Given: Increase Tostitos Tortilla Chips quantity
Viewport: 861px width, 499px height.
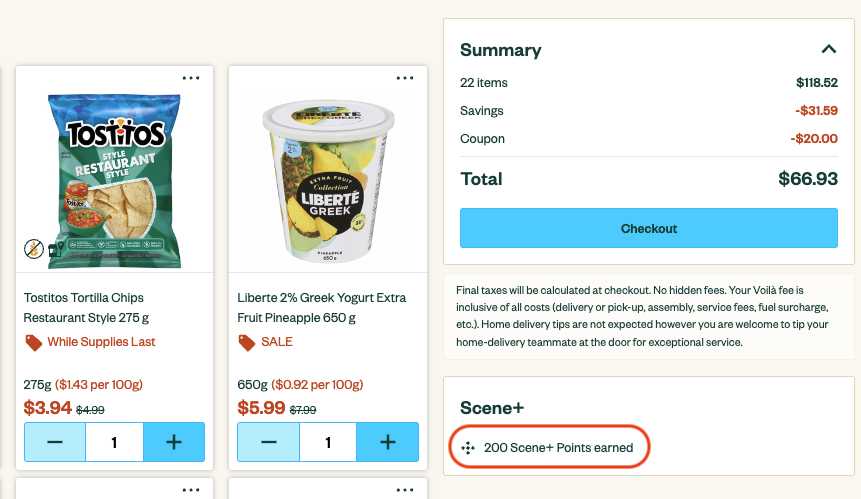Looking at the screenshot, I should (x=174, y=442).
